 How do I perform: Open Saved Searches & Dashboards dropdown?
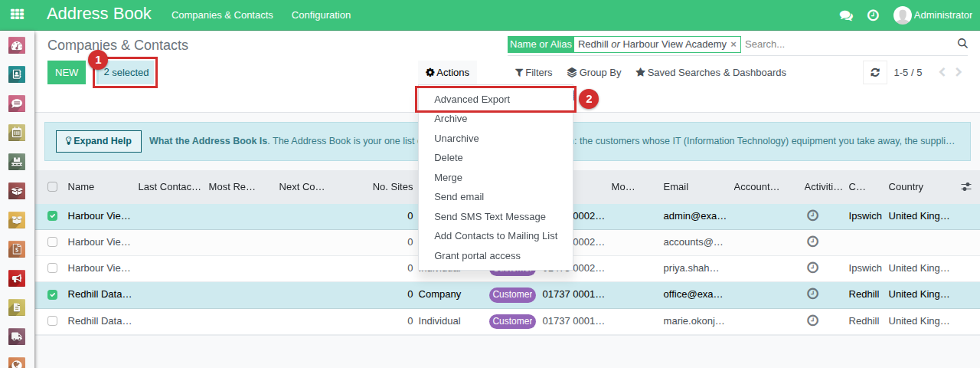click(x=710, y=73)
